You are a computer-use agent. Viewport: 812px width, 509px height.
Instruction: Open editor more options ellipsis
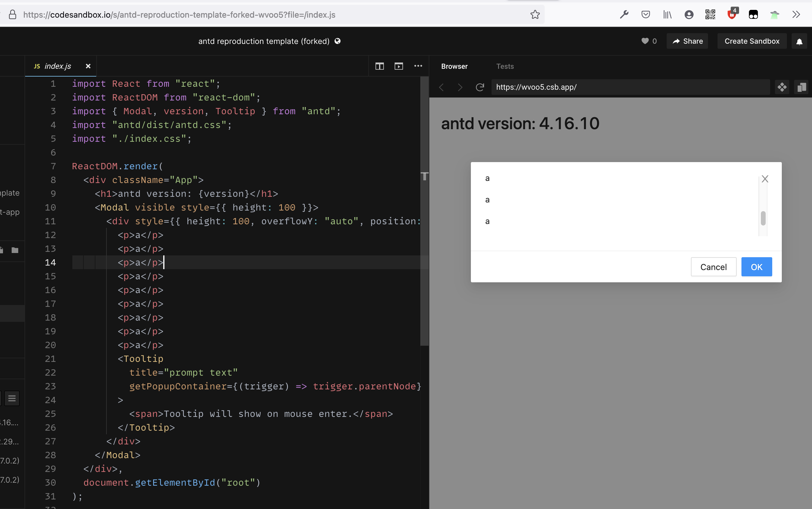418,66
